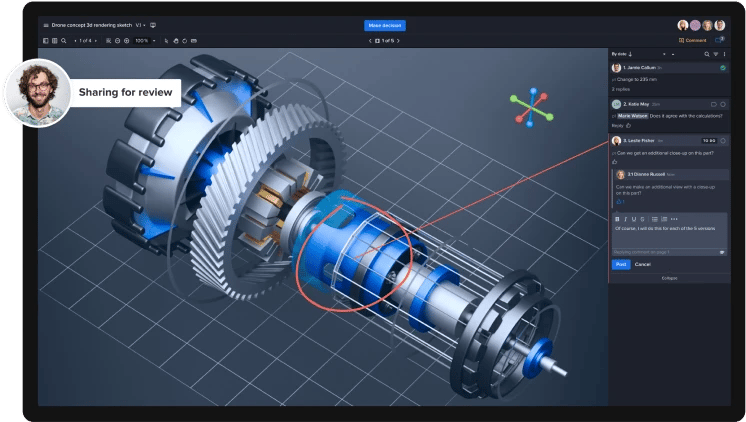Like Leslie Fisher's comment with thumbs up
The image size is (746, 422).
click(x=615, y=161)
